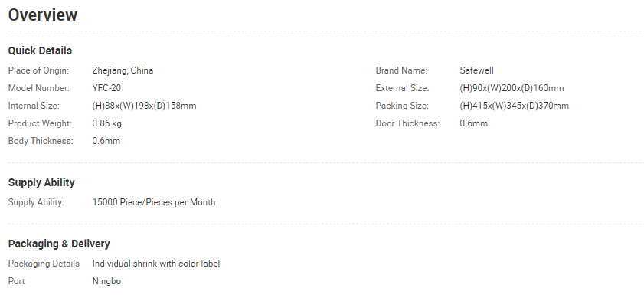Click the Zhejiang, China origin value
This screenshot has height=298, width=644.
123,70
